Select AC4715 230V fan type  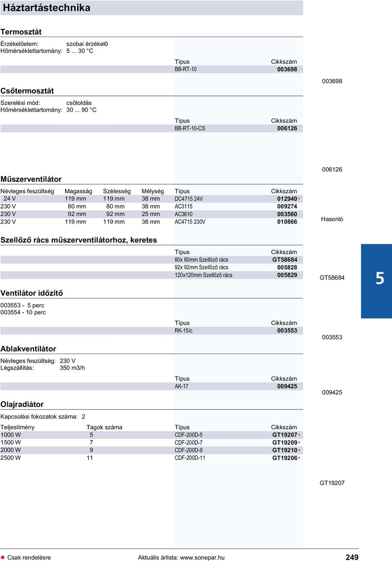190,222
